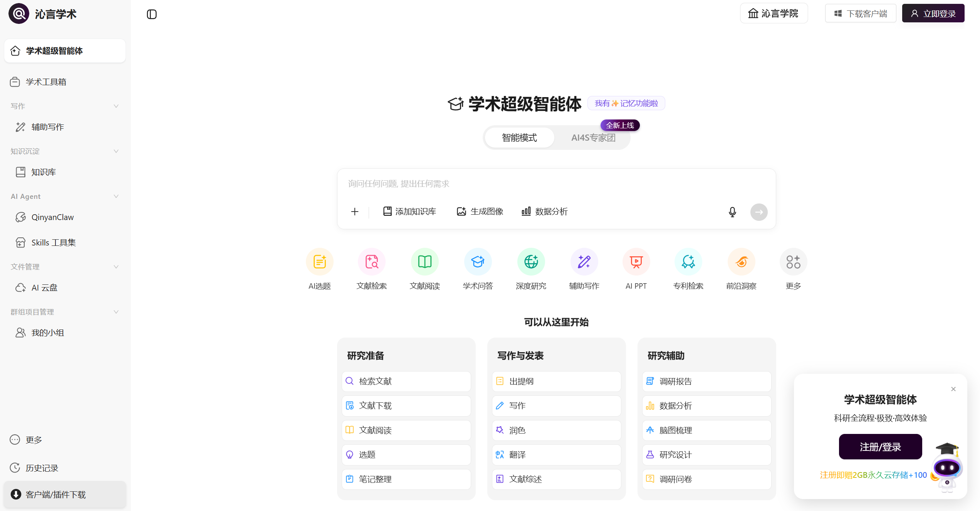This screenshot has height=511, width=980.
Task: Toggle the sidebar collapse icon
Action: point(152,14)
